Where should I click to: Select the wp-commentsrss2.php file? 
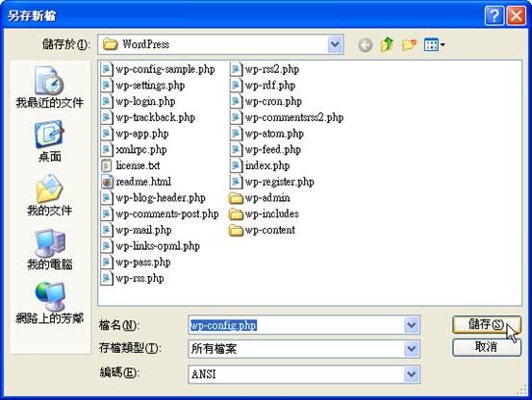[287, 117]
